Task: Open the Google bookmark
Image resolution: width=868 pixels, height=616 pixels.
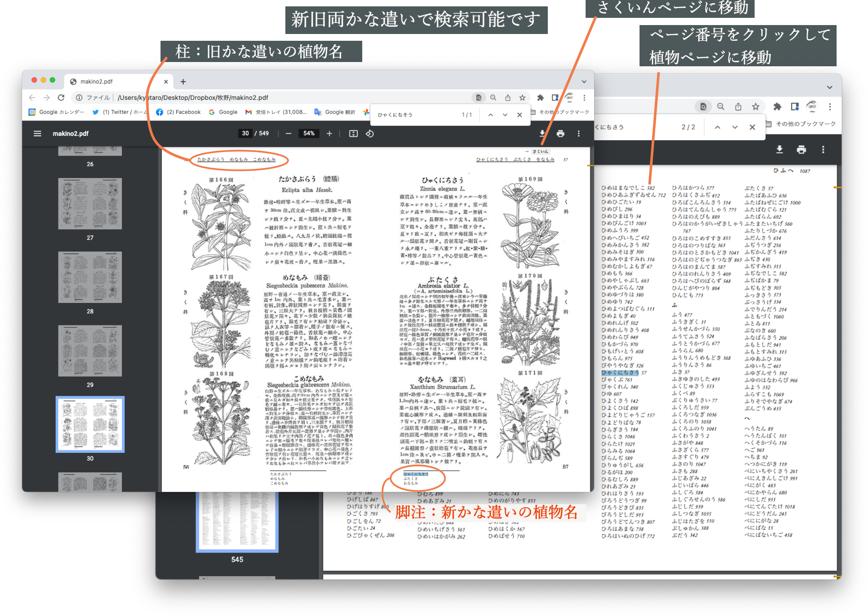Action: click(x=223, y=112)
